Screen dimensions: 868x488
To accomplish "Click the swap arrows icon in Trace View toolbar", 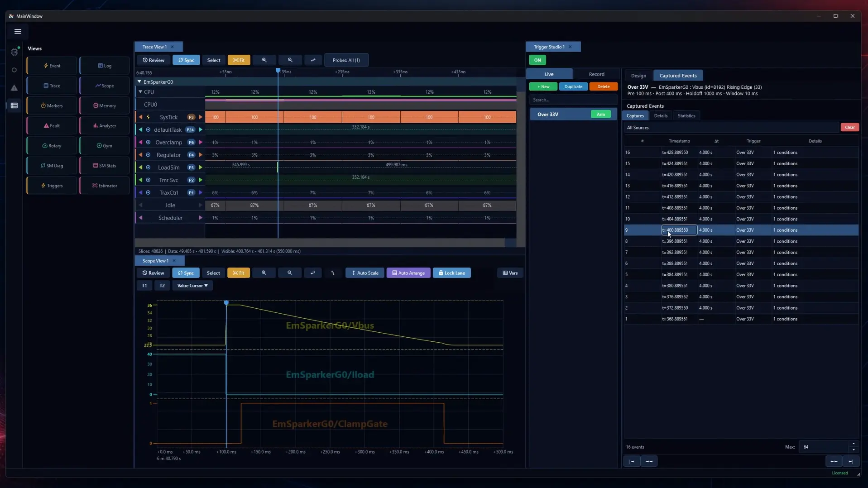I will 313,60.
